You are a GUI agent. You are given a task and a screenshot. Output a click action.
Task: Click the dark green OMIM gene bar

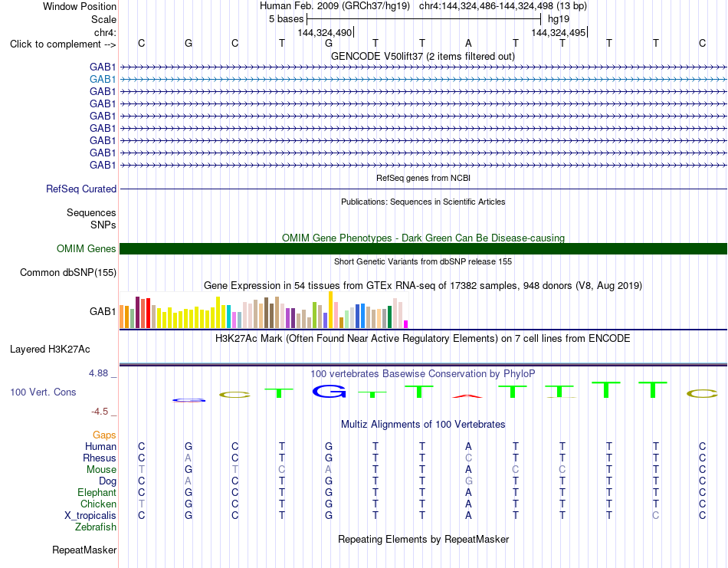tap(423, 248)
